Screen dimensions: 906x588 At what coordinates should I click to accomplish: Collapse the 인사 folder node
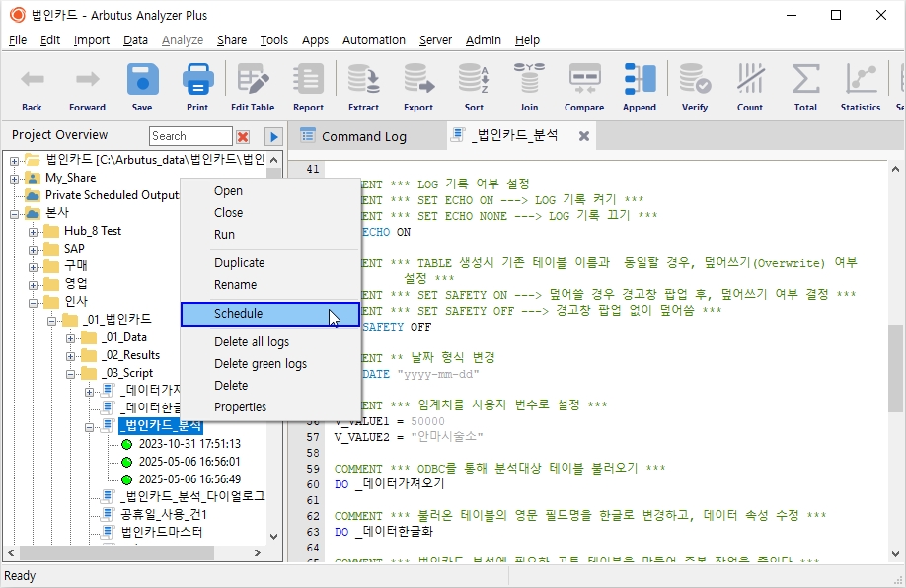pyautogui.click(x=33, y=303)
